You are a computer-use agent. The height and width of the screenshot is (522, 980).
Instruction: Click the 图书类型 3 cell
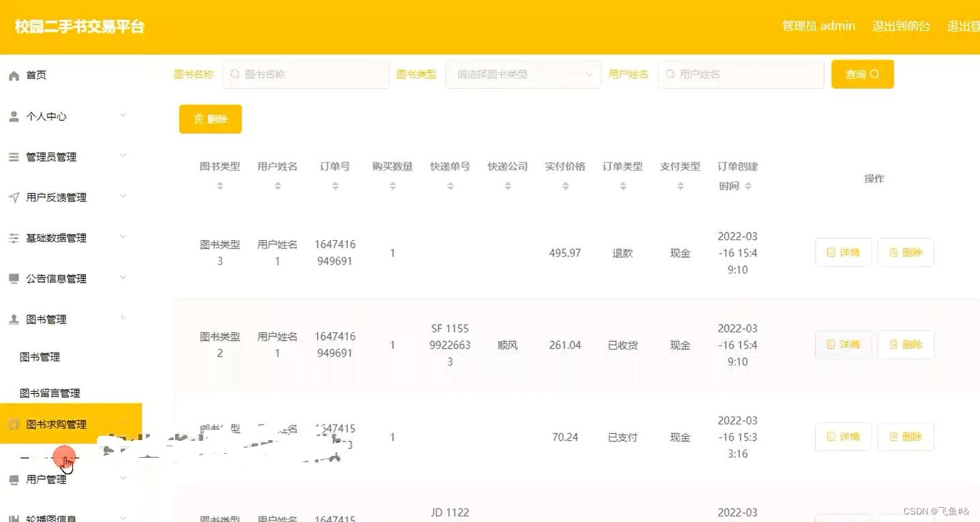(220, 252)
